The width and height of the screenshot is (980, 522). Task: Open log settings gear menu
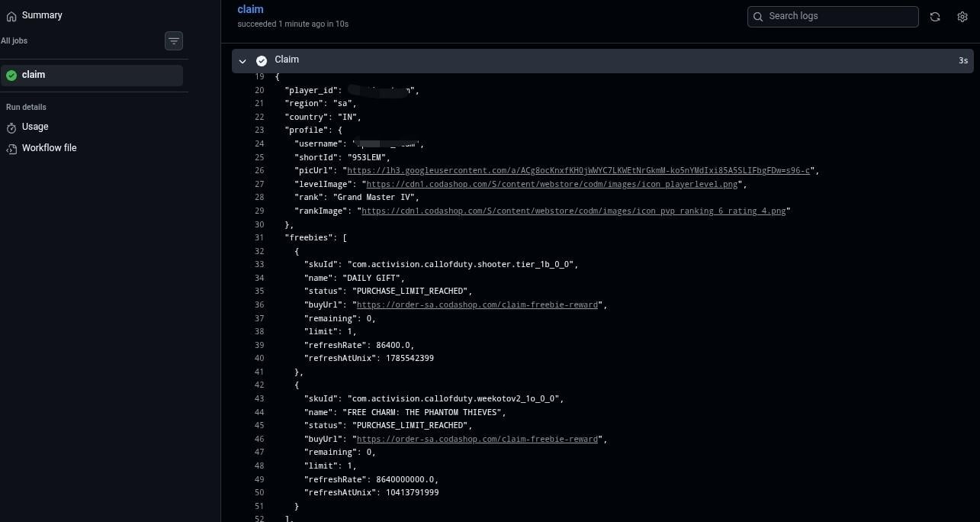click(x=962, y=17)
